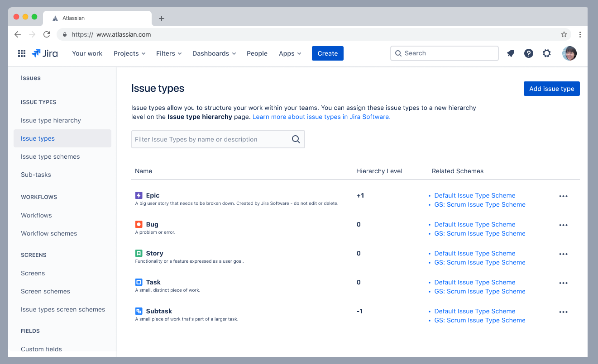This screenshot has height=364, width=598.
Task: Click your profile avatar picture
Action: (569, 53)
